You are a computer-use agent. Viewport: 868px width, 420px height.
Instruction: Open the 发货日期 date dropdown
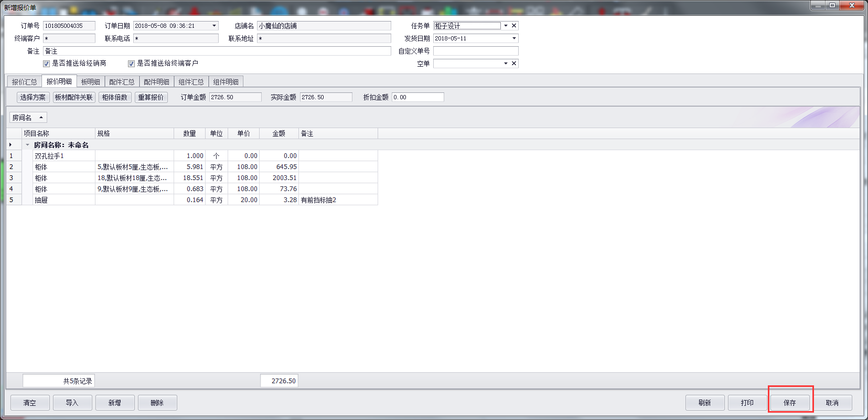(514, 38)
